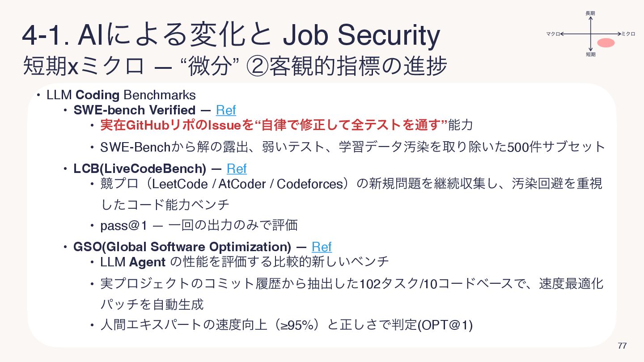Click the LLM Agent bullet line

(245, 261)
